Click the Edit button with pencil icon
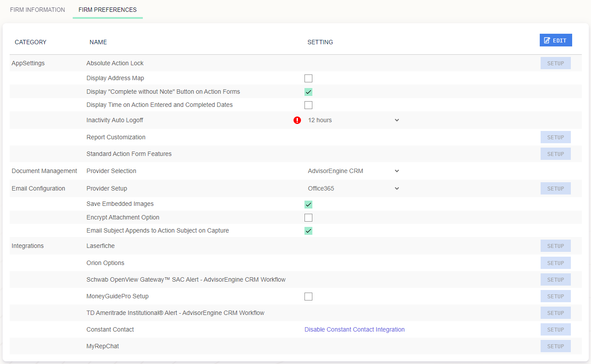Viewport: 591px width, 364px height. [556, 40]
